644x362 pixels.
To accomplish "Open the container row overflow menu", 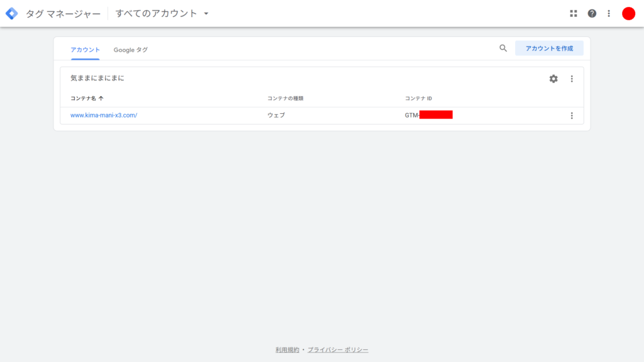I will point(572,115).
